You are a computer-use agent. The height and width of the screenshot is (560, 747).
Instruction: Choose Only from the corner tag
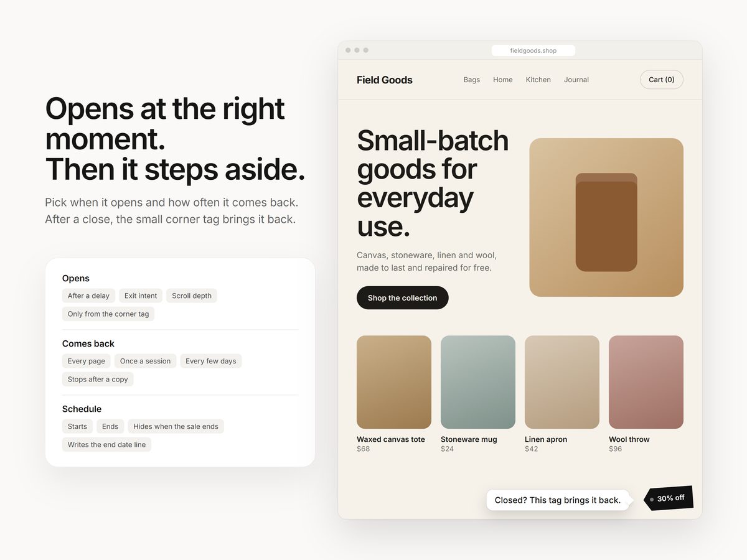(108, 314)
